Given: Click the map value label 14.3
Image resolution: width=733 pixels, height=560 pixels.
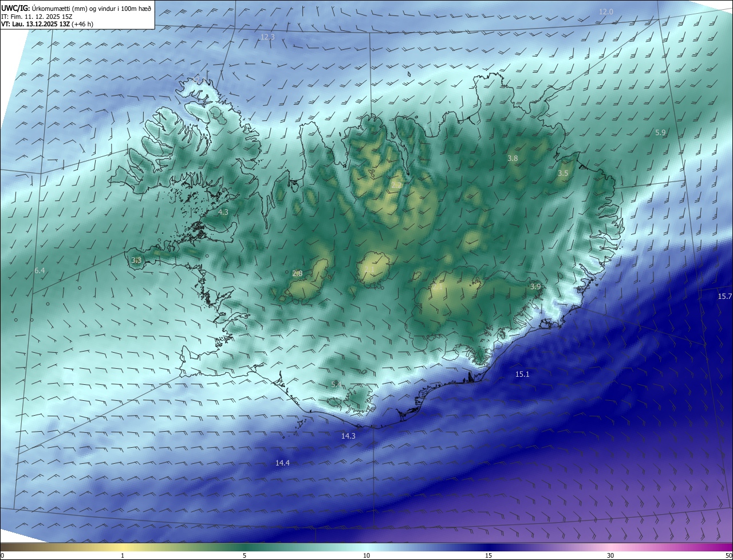Looking at the screenshot, I should point(348,436).
